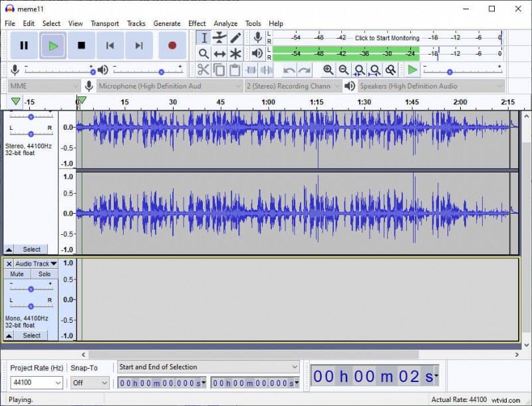Open the MME audio host dropdown
This screenshot has width=532, height=406.
tap(43, 86)
